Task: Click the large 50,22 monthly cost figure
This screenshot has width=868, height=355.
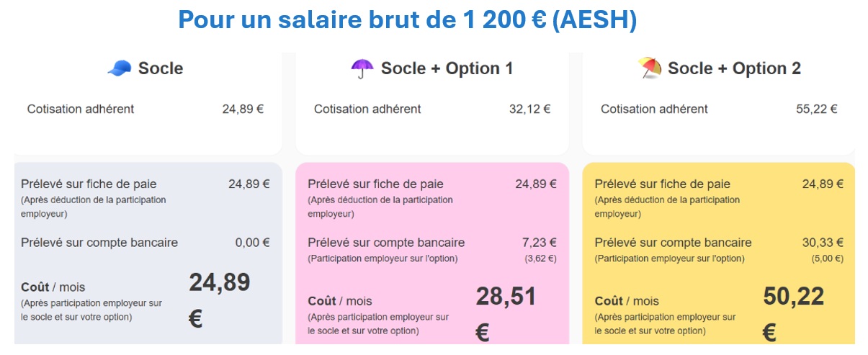Action: tap(793, 296)
